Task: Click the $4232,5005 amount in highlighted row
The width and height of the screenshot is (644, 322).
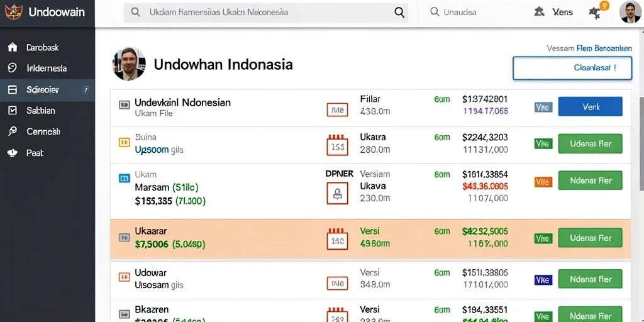Action: 485,231
